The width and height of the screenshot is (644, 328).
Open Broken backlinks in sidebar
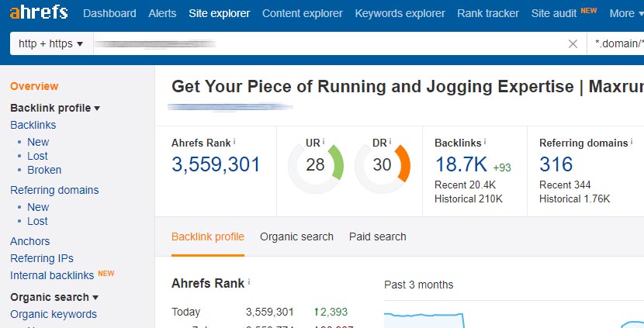tap(44, 170)
